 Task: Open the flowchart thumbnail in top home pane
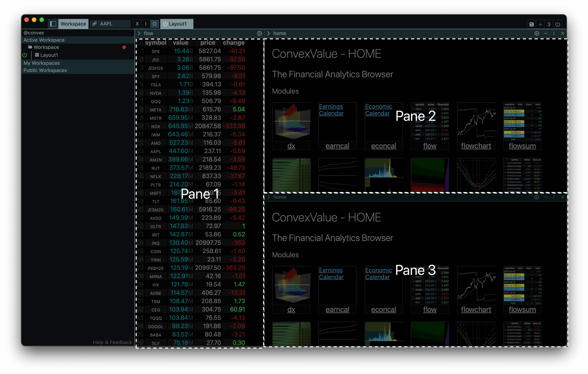[476, 121]
